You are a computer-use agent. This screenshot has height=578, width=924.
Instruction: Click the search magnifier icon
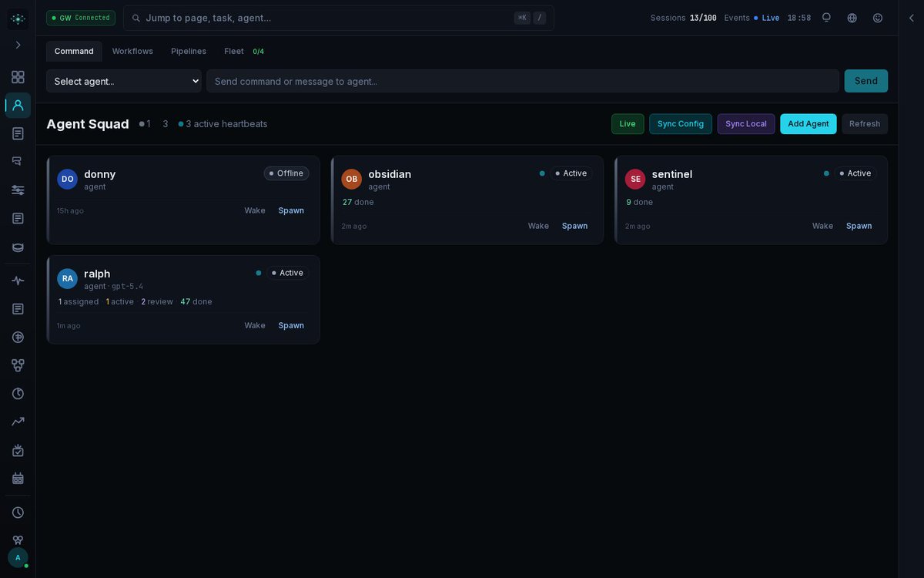click(136, 18)
